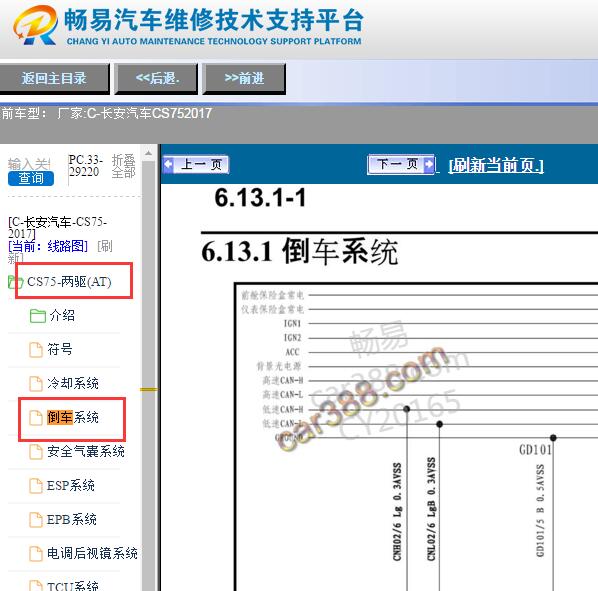Go forward with >>前进 button
This screenshot has width=598, height=591.
click(x=244, y=79)
